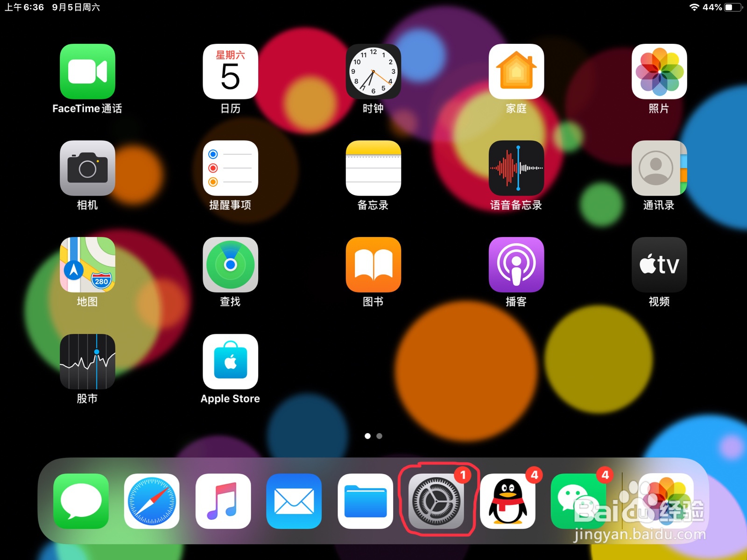Open Files app in dock

point(365,501)
